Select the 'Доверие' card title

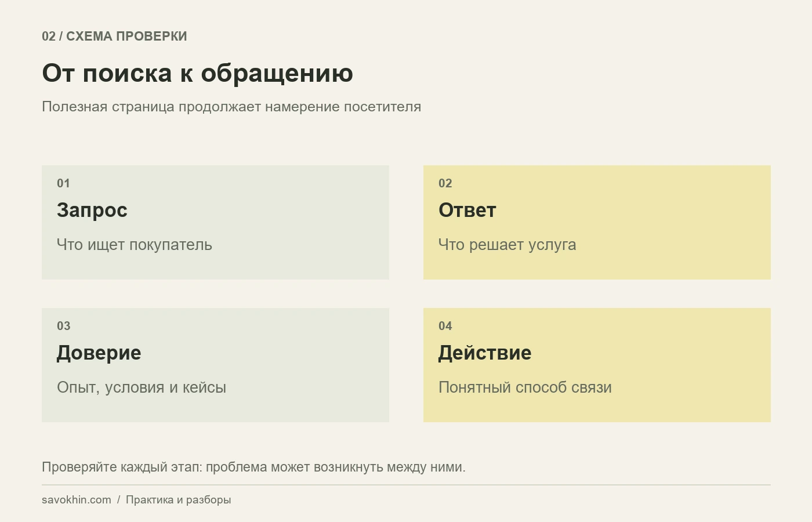[x=99, y=353]
